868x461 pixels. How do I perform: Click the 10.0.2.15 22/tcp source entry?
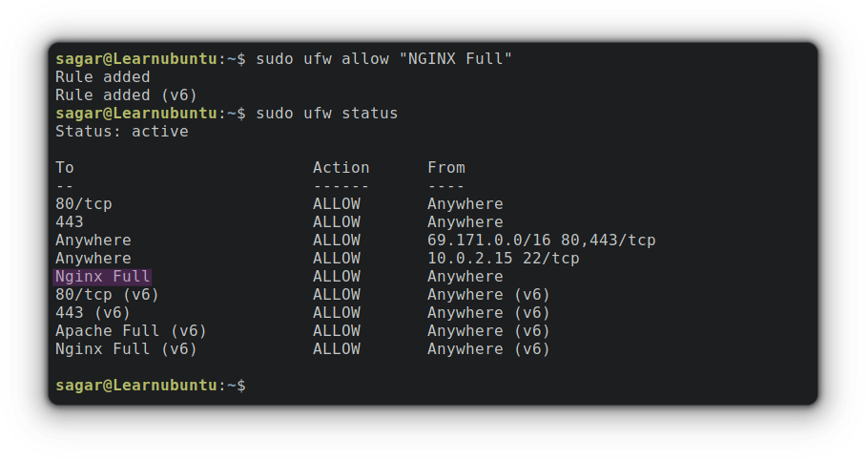503,259
